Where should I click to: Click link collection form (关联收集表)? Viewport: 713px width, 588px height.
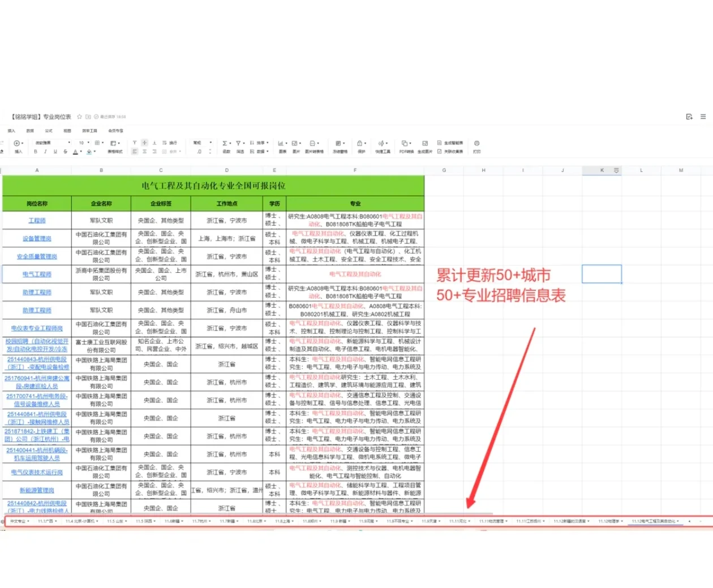[450, 152]
